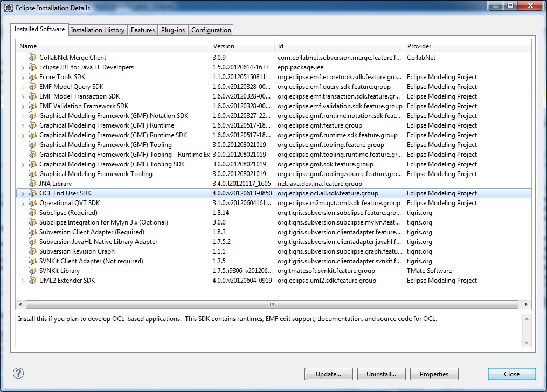Click the Operational QVT SDK icon
The height and width of the screenshot is (392, 547).
(32, 203)
